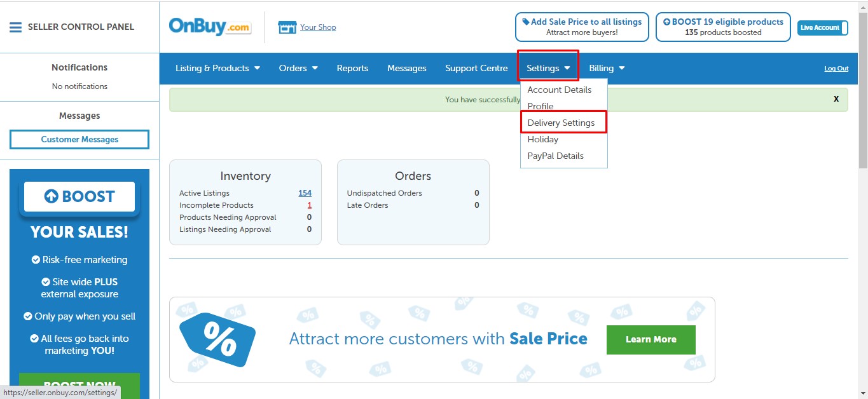This screenshot has height=399, width=868.
Task: Expand the Orders menu in navbar
Action: point(298,68)
